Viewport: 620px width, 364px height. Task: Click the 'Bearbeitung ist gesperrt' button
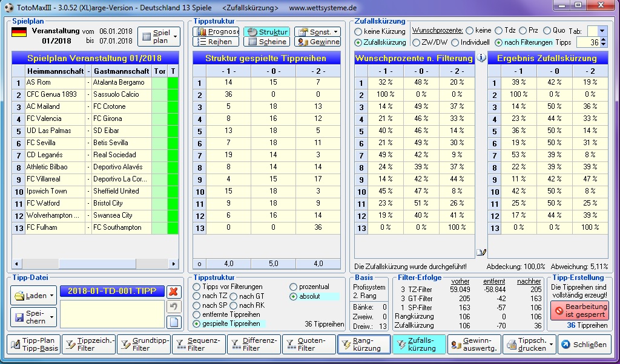[x=579, y=311]
